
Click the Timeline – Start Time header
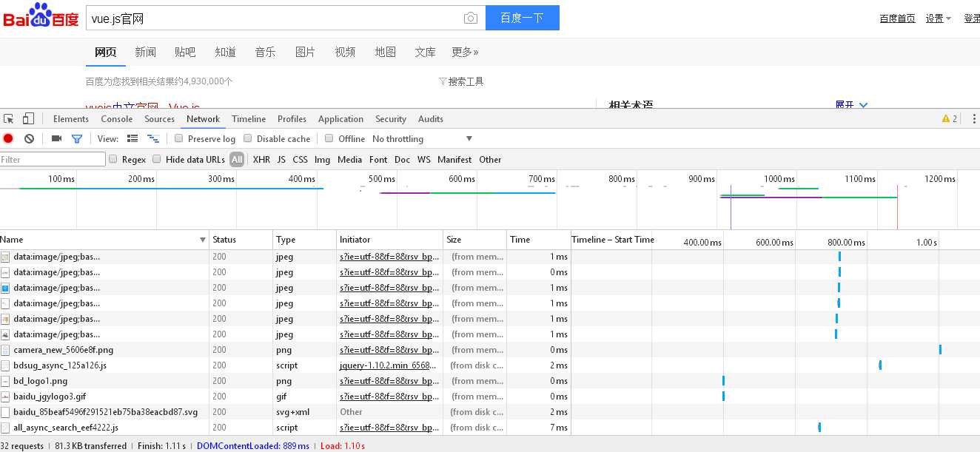tap(613, 240)
